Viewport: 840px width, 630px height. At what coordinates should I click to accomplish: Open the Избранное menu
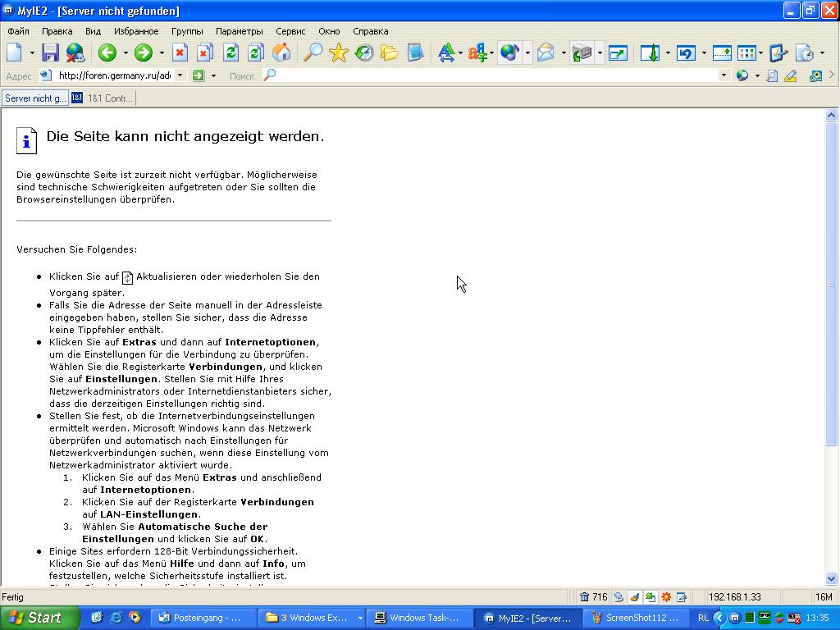pos(136,31)
